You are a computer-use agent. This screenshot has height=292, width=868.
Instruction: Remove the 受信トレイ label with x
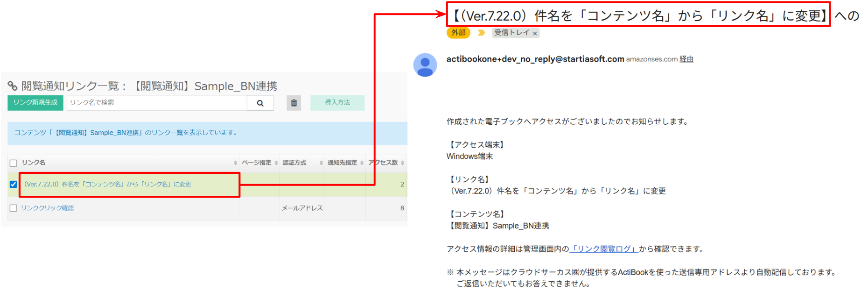535,33
